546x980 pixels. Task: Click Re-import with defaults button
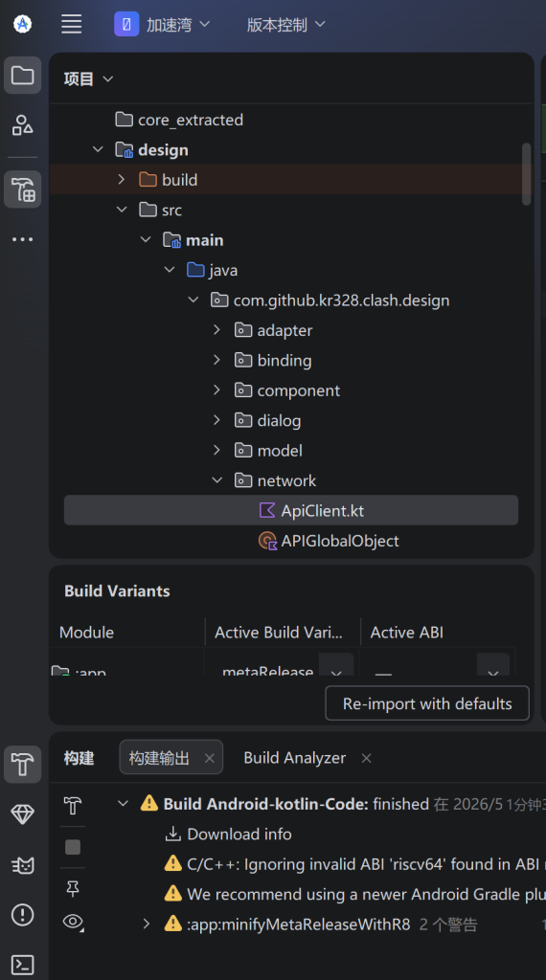coord(427,703)
